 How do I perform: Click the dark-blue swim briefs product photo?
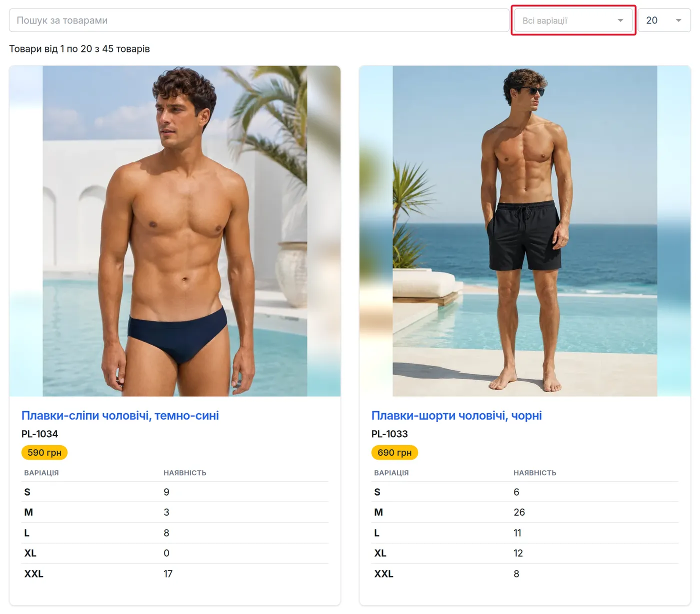(175, 231)
